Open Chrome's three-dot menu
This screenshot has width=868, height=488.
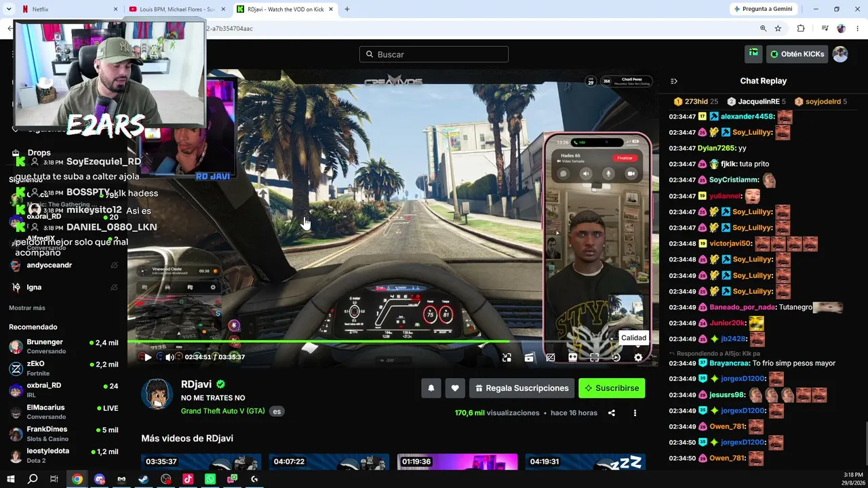pos(858,28)
